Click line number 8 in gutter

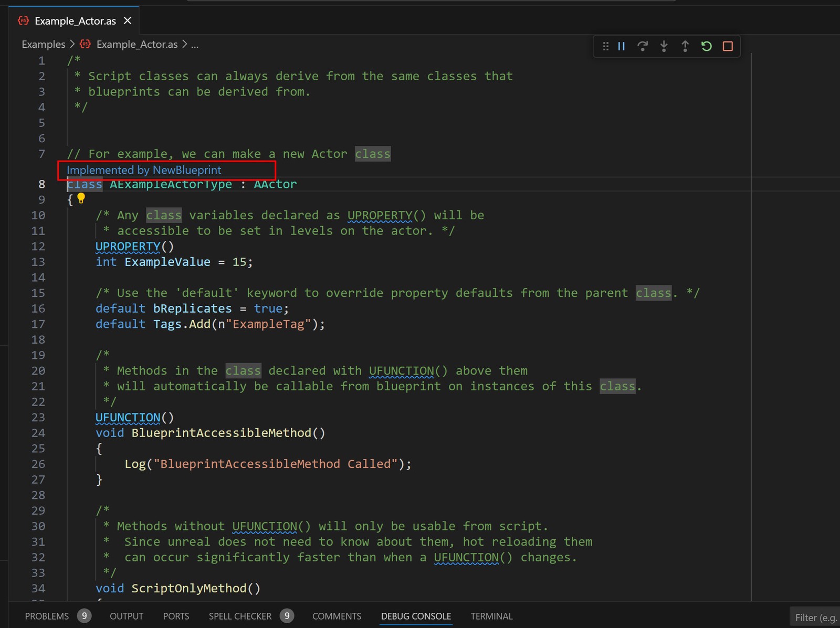tap(41, 184)
